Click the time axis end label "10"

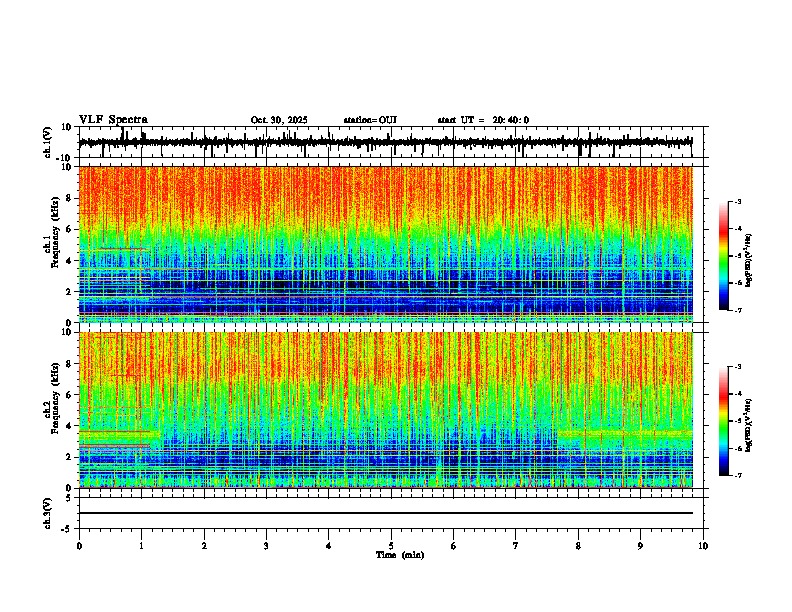point(703,546)
